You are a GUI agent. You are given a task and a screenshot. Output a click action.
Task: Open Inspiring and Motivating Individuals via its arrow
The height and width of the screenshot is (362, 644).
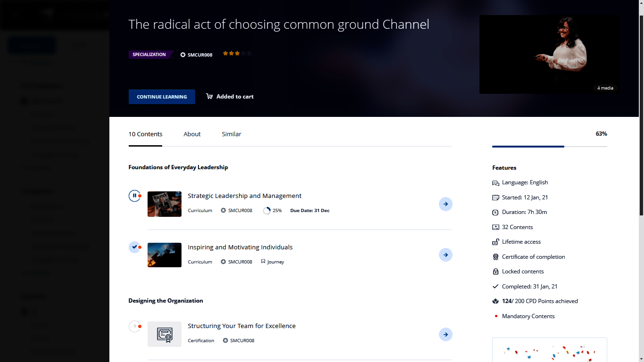446,255
